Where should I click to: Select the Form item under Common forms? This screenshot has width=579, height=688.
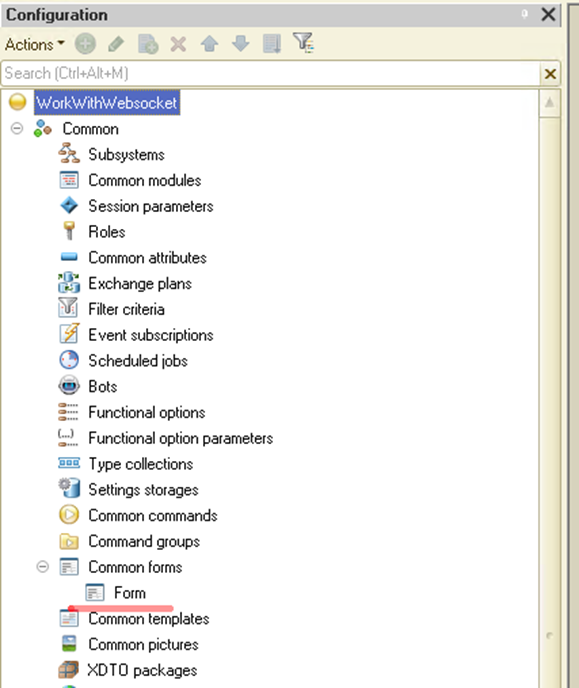pos(130,593)
